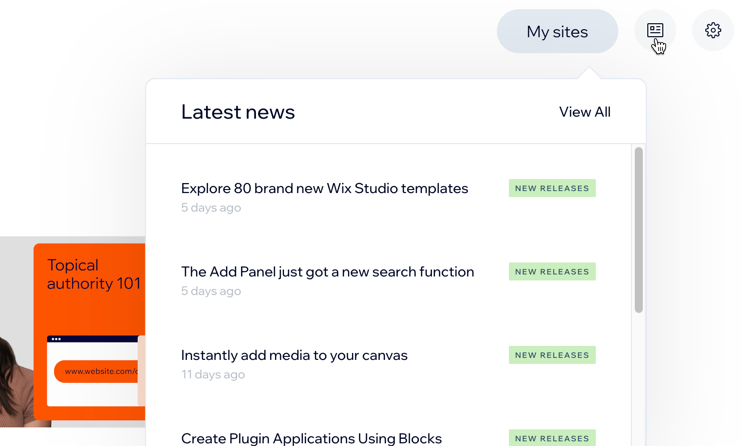Click the View All news link
Screen dimensions: 742x446
(584, 112)
